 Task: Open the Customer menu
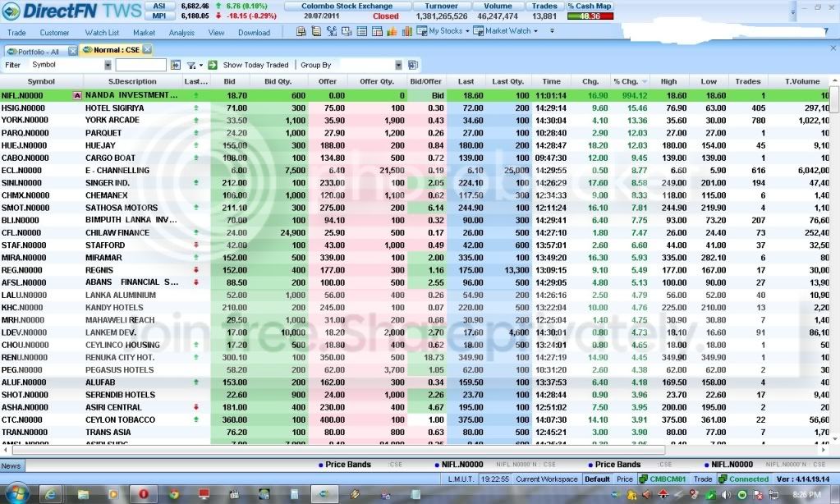click(x=55, y=33)
